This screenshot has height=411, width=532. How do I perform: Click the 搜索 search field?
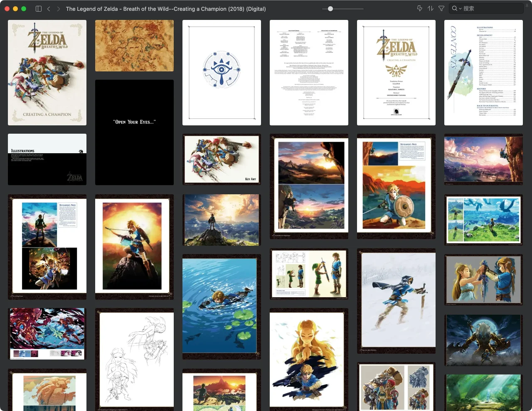pos(486,8)
